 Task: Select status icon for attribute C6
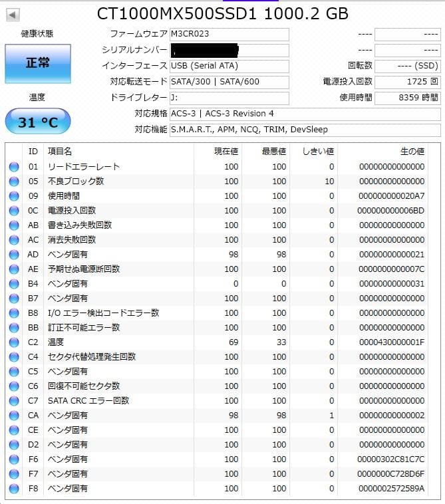[14, 386]
